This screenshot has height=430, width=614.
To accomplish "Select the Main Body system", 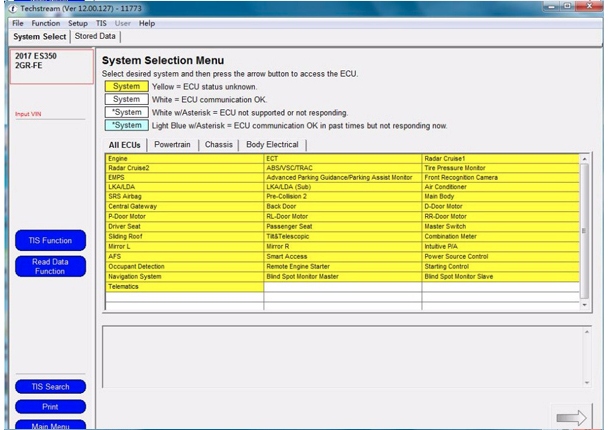I will [501, 197].
